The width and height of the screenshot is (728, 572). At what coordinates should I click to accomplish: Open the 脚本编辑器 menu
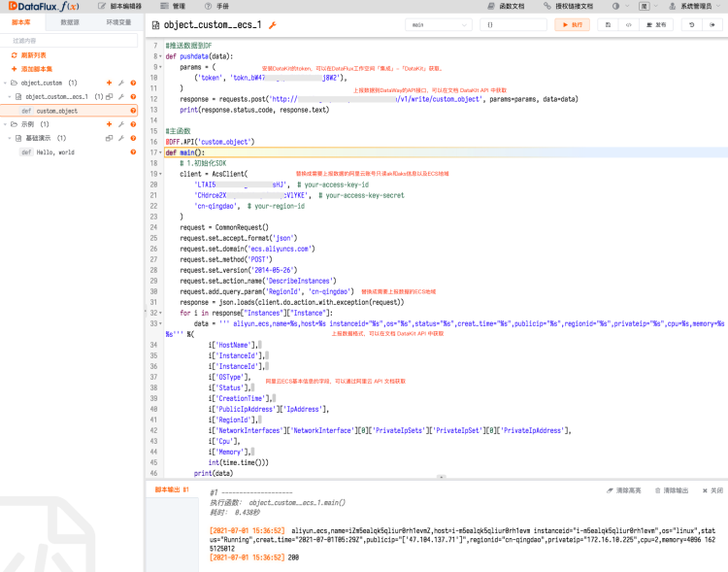(119, 6)
